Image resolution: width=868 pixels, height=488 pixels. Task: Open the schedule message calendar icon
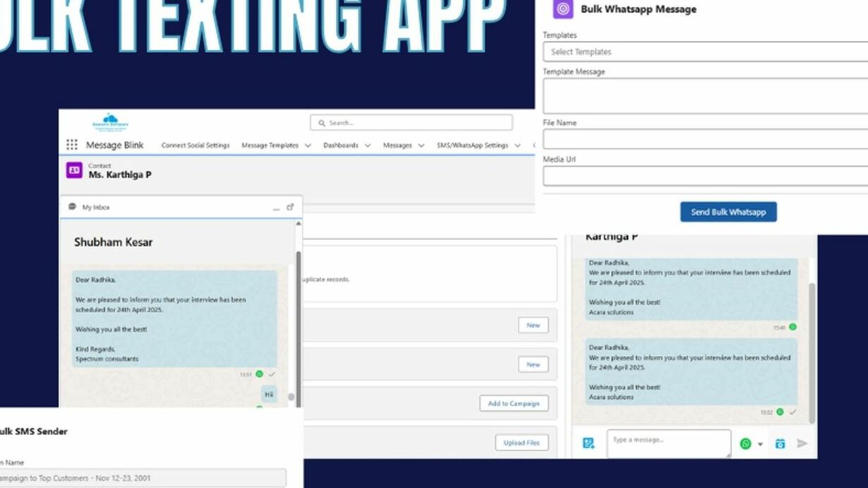[780, 444]
